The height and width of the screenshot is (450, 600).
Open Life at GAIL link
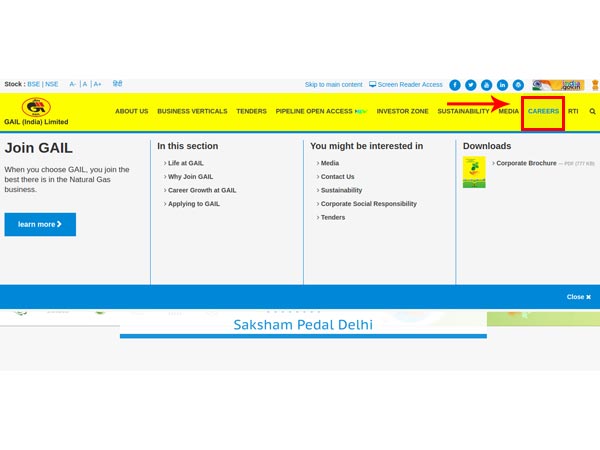[x=186, y=163]
